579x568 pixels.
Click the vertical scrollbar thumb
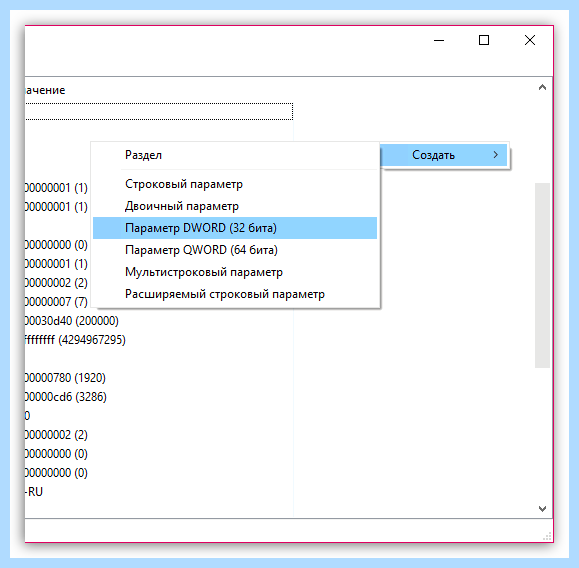click(542, 275)
